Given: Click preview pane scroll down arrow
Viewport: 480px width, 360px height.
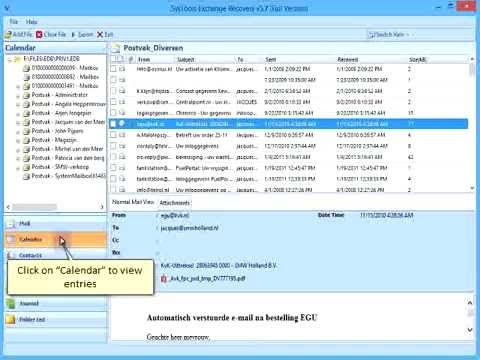Looking at the screenshot, I should (x=470, y=330).
